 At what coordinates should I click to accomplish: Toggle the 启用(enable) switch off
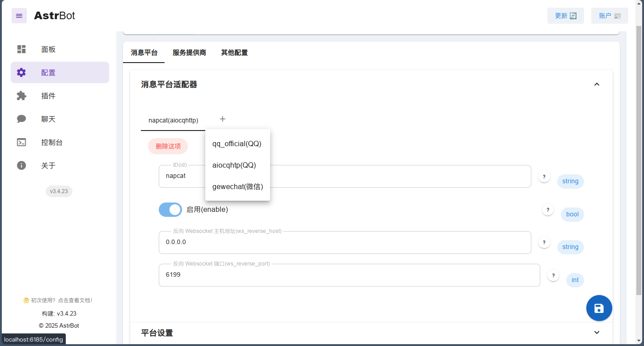coord(170,209)
